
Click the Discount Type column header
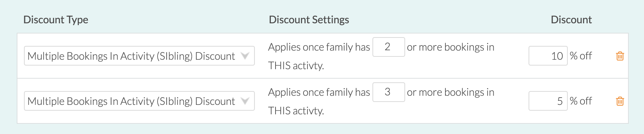[x=56, y=20]
